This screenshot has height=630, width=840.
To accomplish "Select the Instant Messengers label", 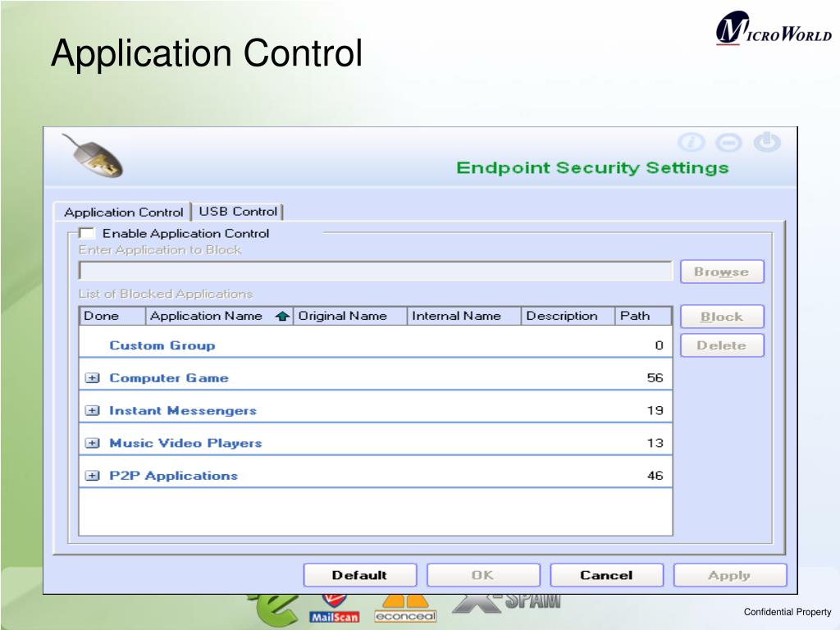I will point(183,411).
